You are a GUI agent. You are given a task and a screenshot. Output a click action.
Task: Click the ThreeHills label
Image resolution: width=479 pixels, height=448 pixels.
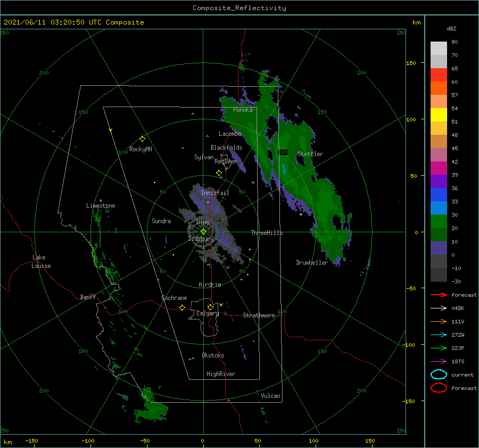[x=267, y=233]
